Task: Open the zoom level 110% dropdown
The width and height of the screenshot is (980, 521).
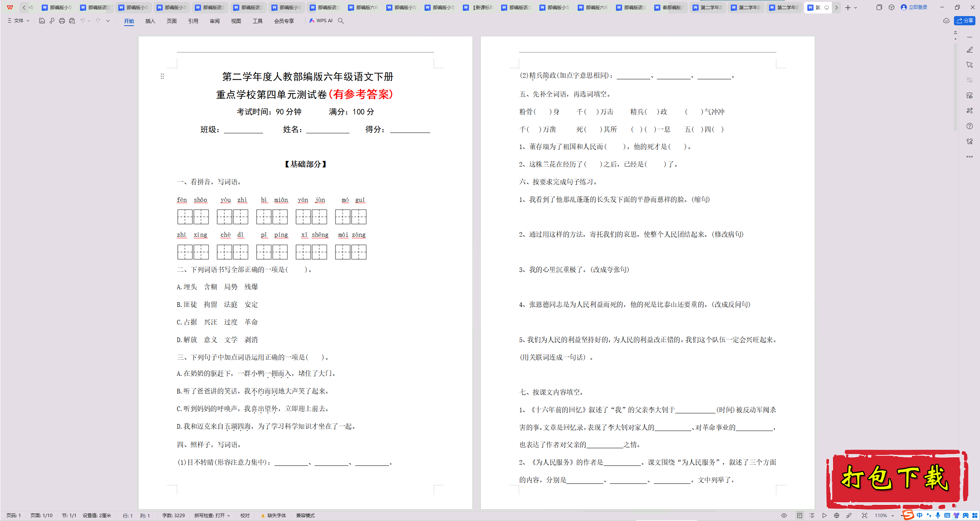Action: point(884,516)
